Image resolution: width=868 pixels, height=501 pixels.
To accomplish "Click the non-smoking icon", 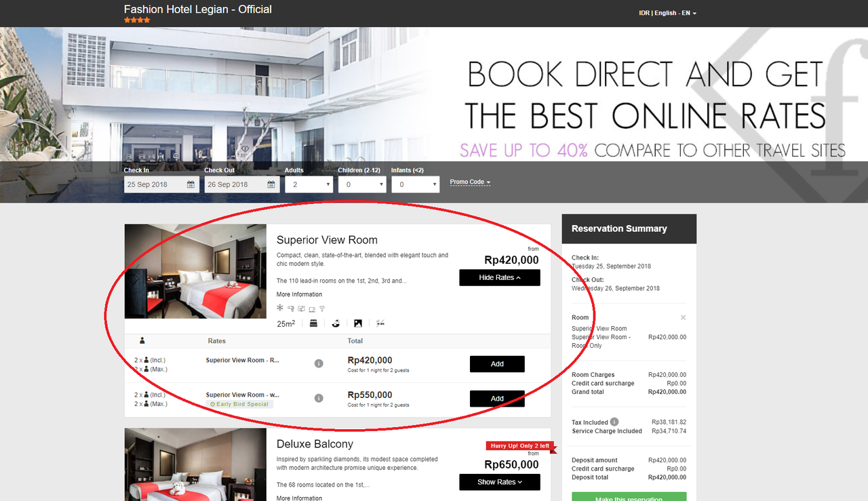I will 380,323.
